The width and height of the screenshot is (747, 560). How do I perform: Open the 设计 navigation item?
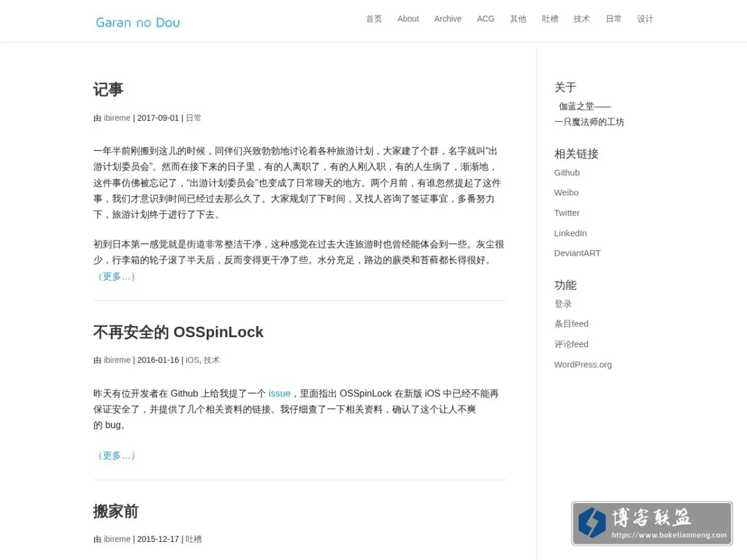[x=646, y=19]
